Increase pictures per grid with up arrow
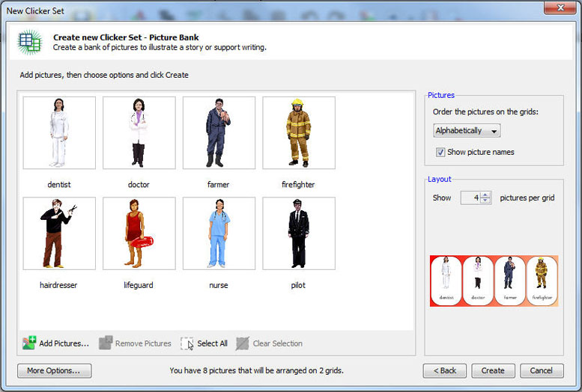 pos(485,195)
